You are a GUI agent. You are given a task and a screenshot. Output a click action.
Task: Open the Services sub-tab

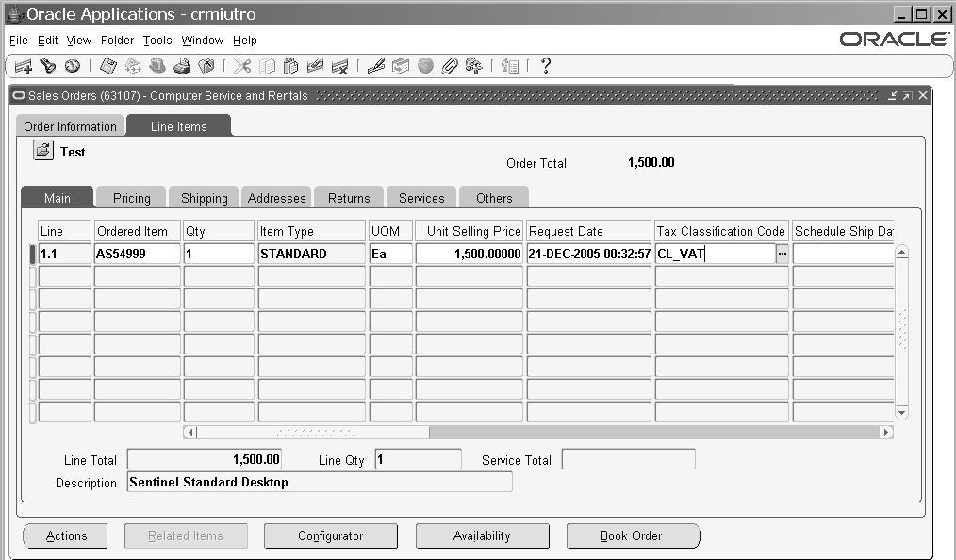421,198
